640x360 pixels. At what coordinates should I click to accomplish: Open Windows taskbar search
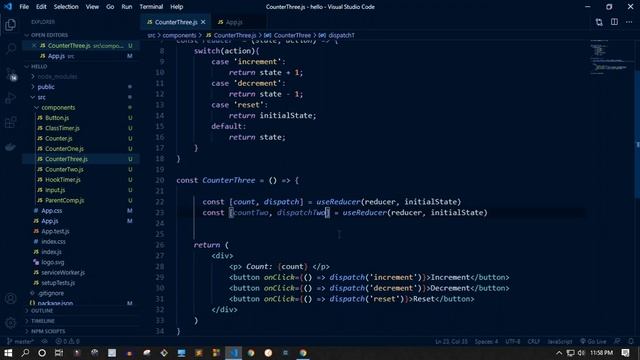tap(25, 353)
